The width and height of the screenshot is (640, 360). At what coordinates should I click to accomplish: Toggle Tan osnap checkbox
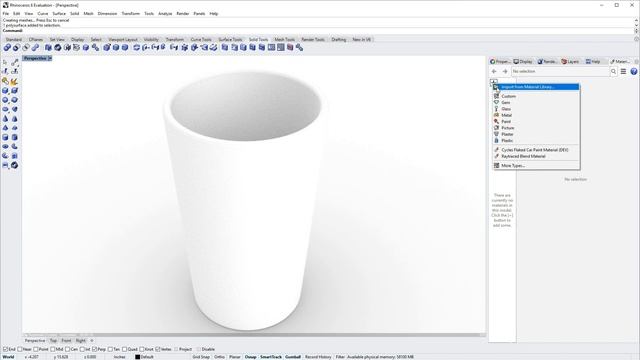coord(110,349)
